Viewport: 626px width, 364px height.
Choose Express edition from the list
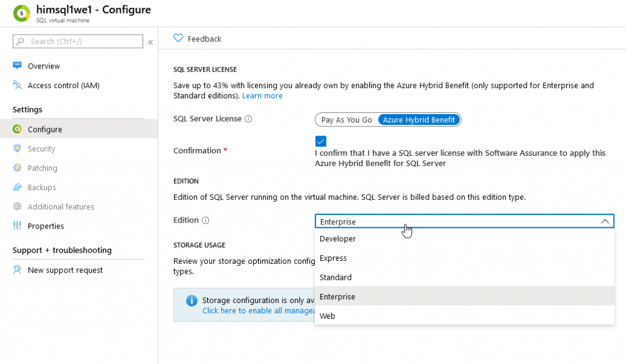click(465, 258)
